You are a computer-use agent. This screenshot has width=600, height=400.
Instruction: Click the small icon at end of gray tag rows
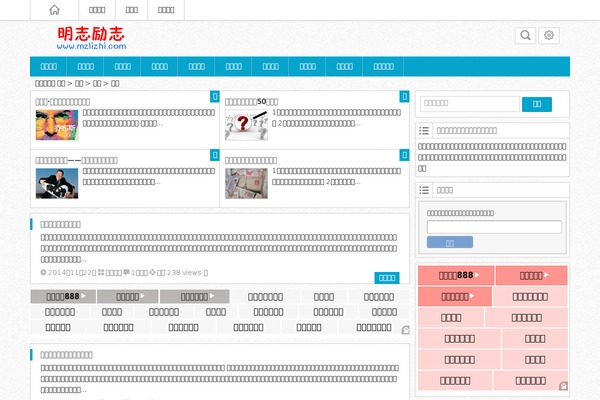click(405, 330)
